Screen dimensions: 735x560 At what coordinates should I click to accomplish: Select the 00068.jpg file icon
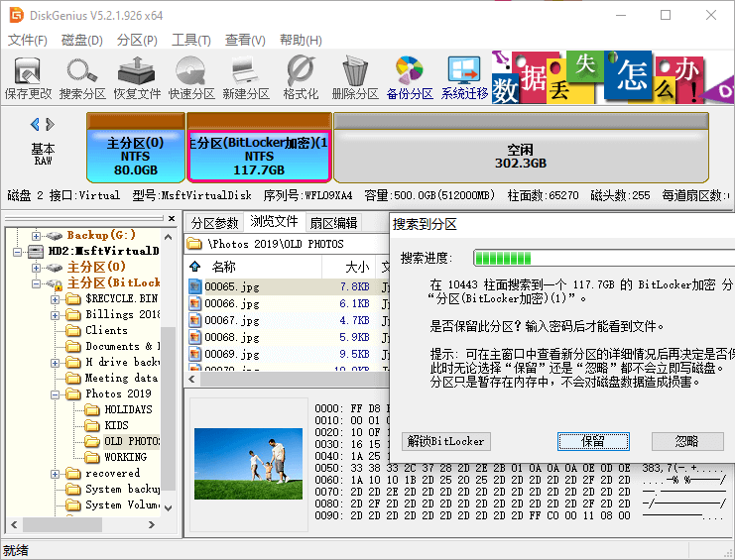point(195,337)
